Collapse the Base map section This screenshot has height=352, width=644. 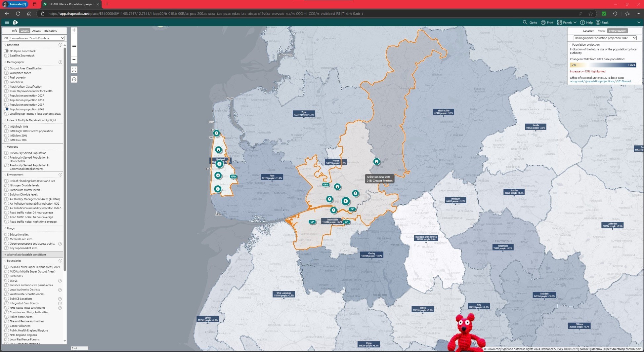(x=13, y=45)
